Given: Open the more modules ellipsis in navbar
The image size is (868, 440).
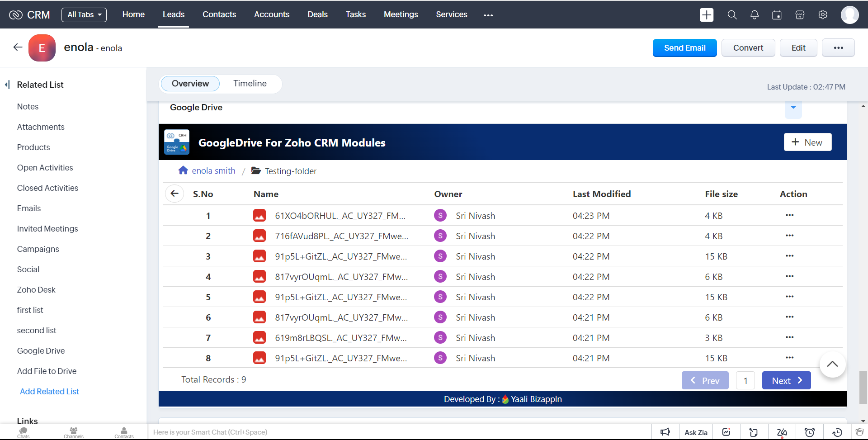Looking at the screenshot, I should point(488,15).
